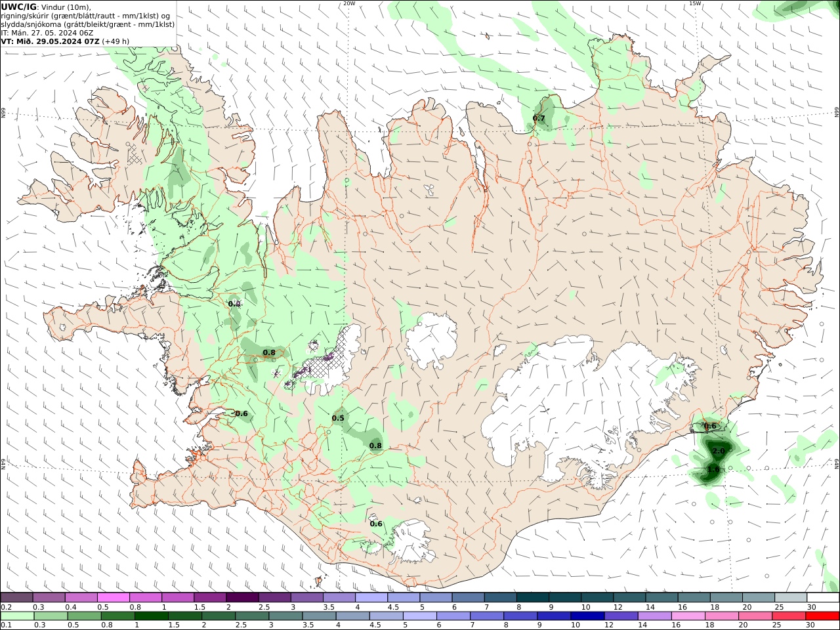Image resolution: width=840 pixels, height=630 pixels.
Task: Select the light grey 25 legend swatch
Action: pyautogui.click(x=790, y=597)
